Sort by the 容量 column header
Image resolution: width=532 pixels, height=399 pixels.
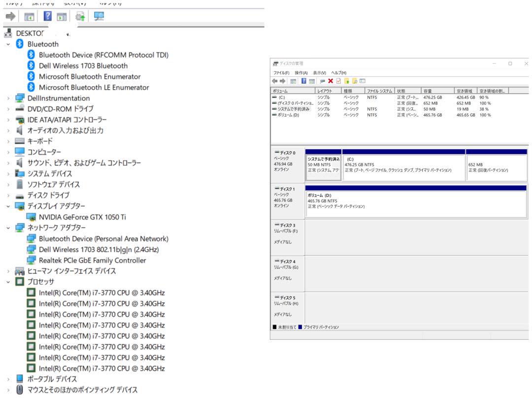pos(438,91)
